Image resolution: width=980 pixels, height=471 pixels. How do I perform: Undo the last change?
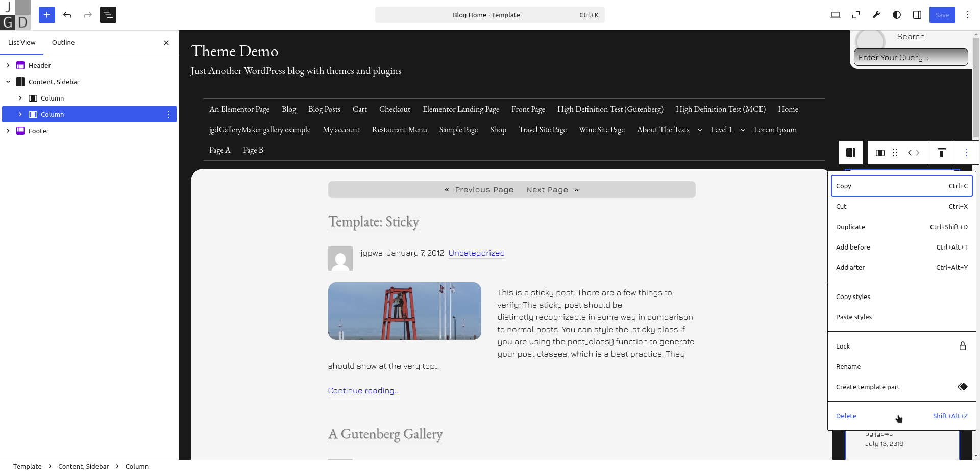tap(67, 15)
